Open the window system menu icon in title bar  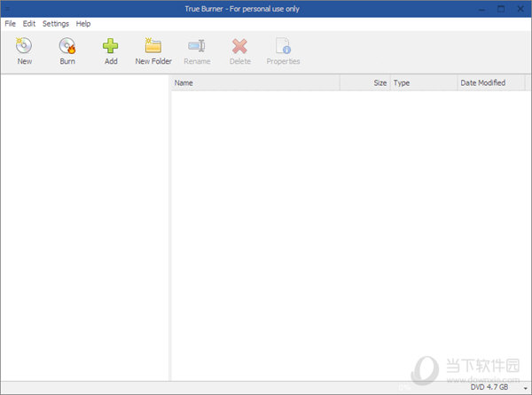(x=7, y=9)
